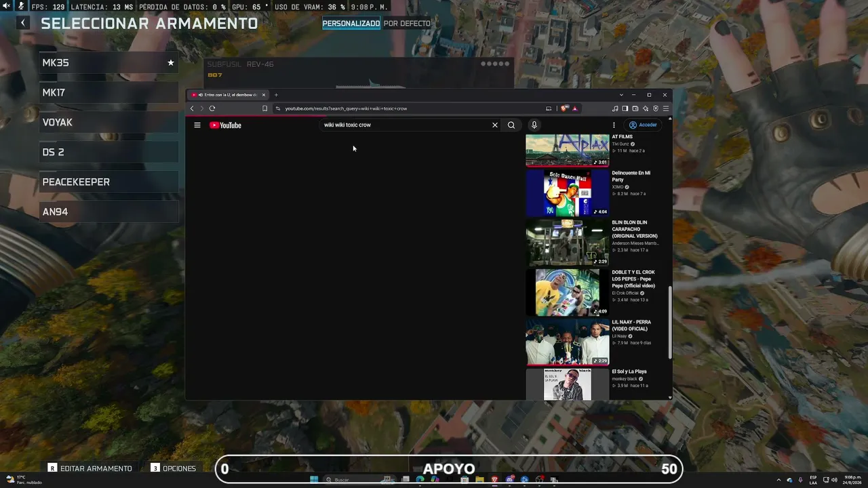Open 'El Sol y La Playa' video title
Screen dimensions: 868x488
click(629, 371)
